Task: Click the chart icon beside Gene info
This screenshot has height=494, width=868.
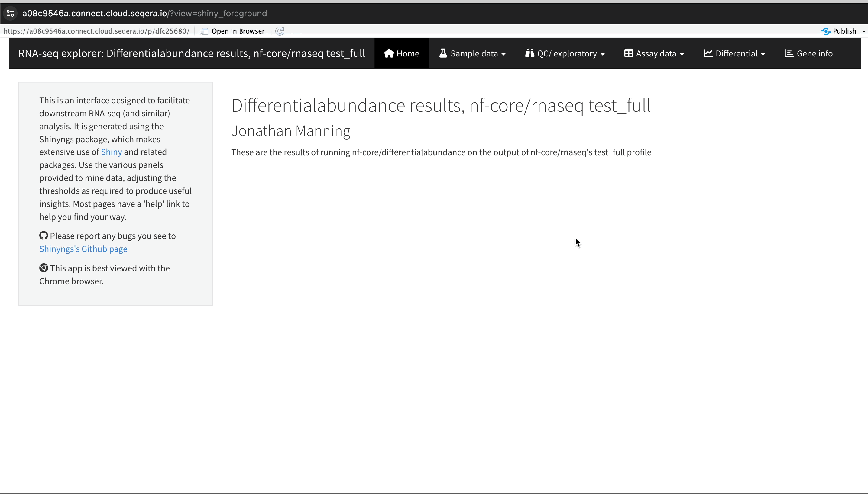Action: point(789,53)
